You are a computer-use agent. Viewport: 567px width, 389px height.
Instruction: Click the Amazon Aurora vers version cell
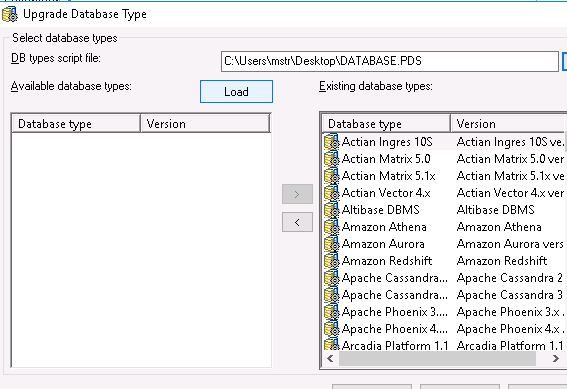click(x=510, y=244)
